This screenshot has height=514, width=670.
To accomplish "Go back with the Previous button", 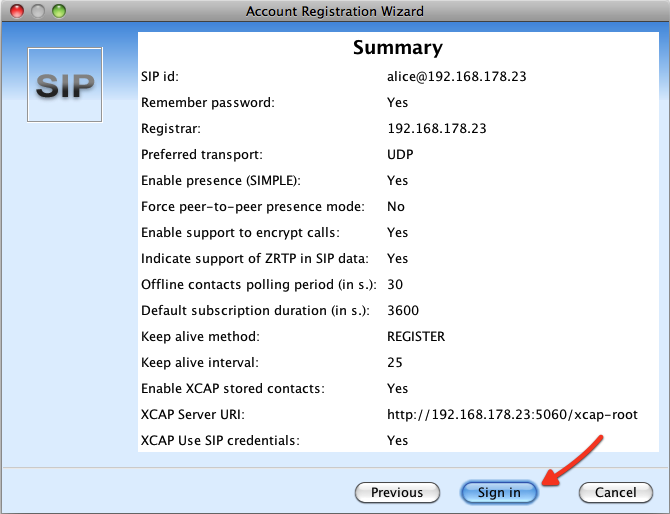I will coord(396,492).
